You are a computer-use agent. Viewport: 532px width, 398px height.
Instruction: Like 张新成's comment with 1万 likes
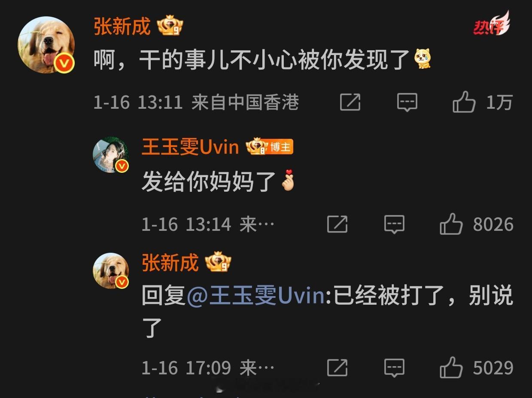[x=464, y=102]
